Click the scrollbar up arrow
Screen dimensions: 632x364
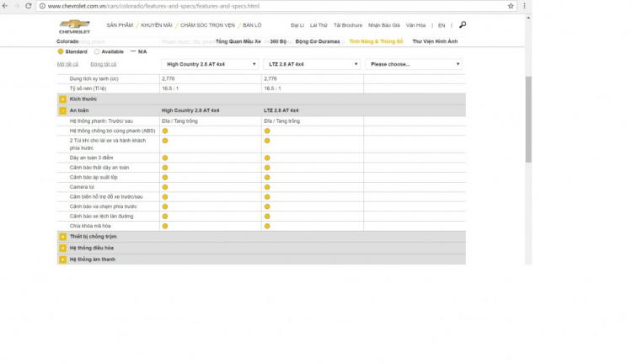[x=528, y=18]
